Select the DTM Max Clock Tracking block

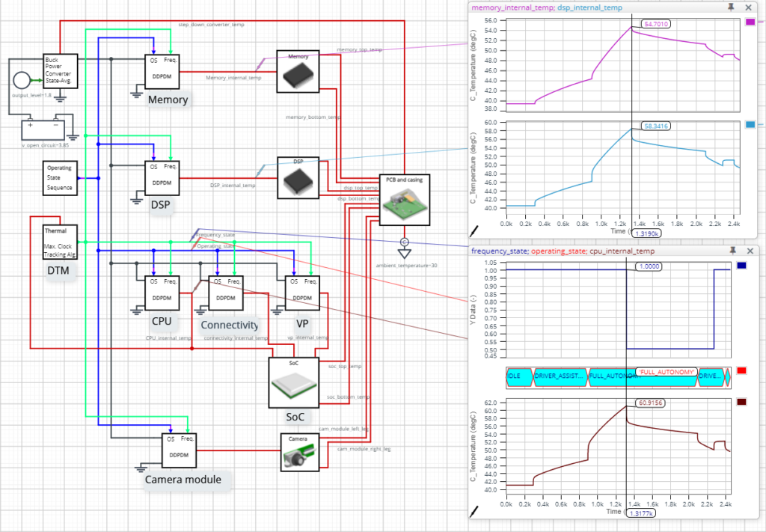tap(59, 242)
